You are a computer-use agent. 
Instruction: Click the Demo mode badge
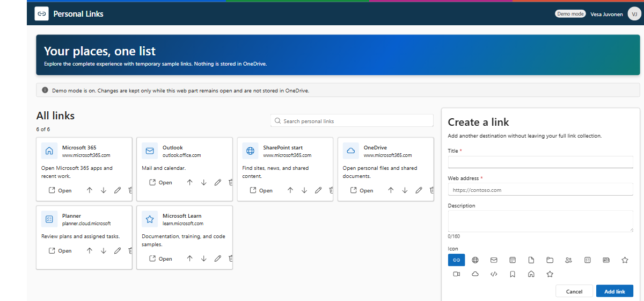click(570, 14)
